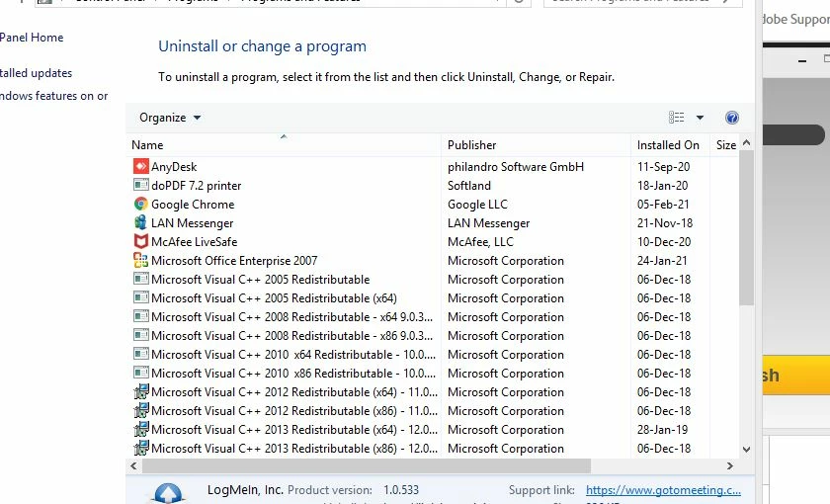This screenshot has width=830, height=504.
Task: Click icon of Visual C++ 2008 x64 9.0.3 entry
Action: (x=140, y=316)
